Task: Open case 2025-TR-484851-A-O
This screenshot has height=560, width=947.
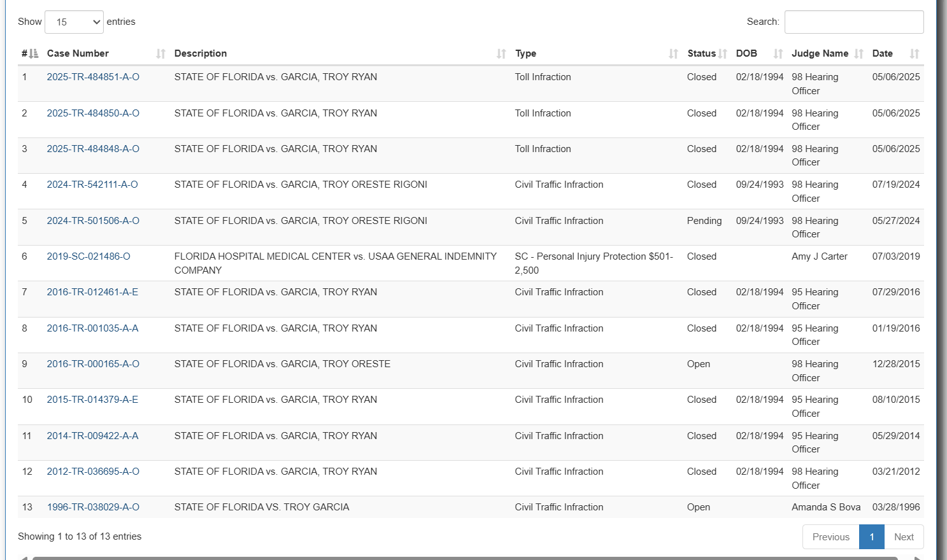Action: click(x=93, y=77)
